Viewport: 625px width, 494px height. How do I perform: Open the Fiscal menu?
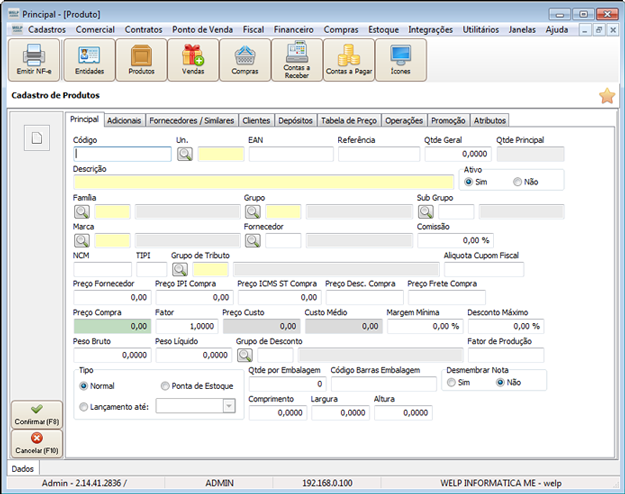(x=254, y=30)
